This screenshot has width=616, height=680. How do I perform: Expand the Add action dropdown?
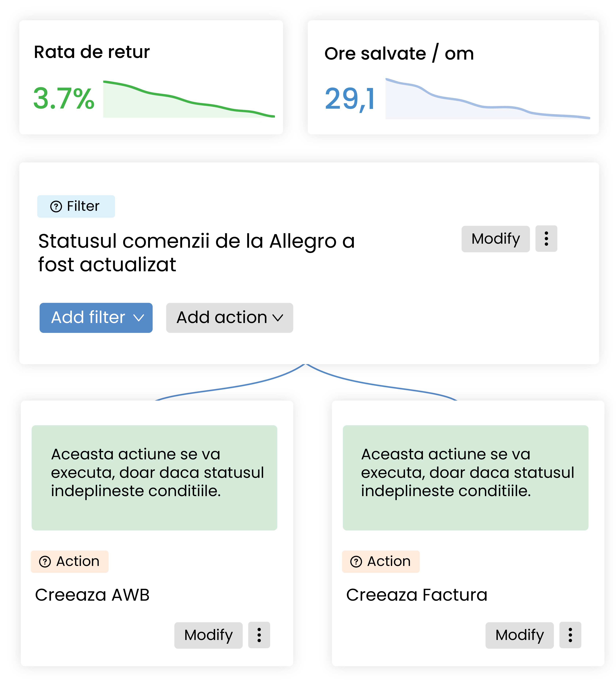point(229,318)
